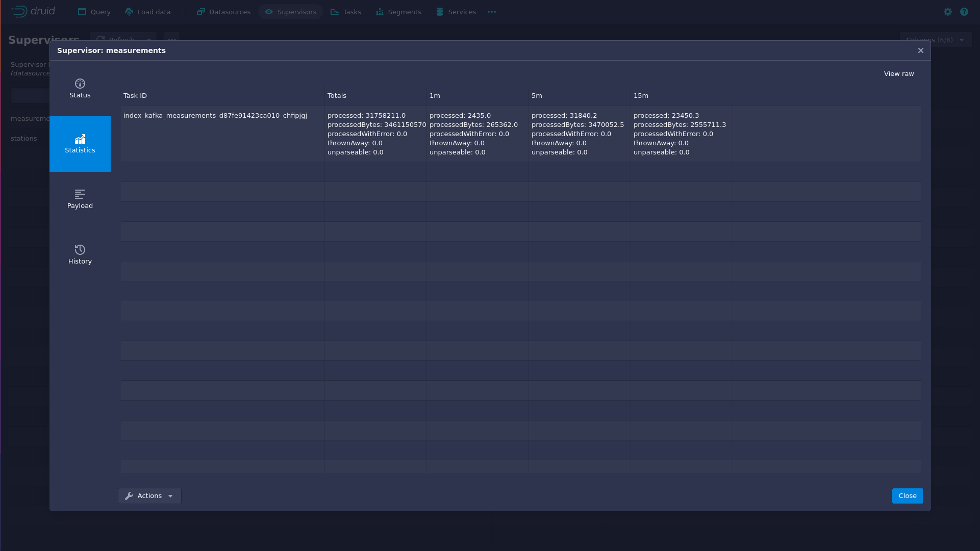The height and width of the screenshot is (551, 980).
Task: Go to the Datasources view
Action: point(223,12)
